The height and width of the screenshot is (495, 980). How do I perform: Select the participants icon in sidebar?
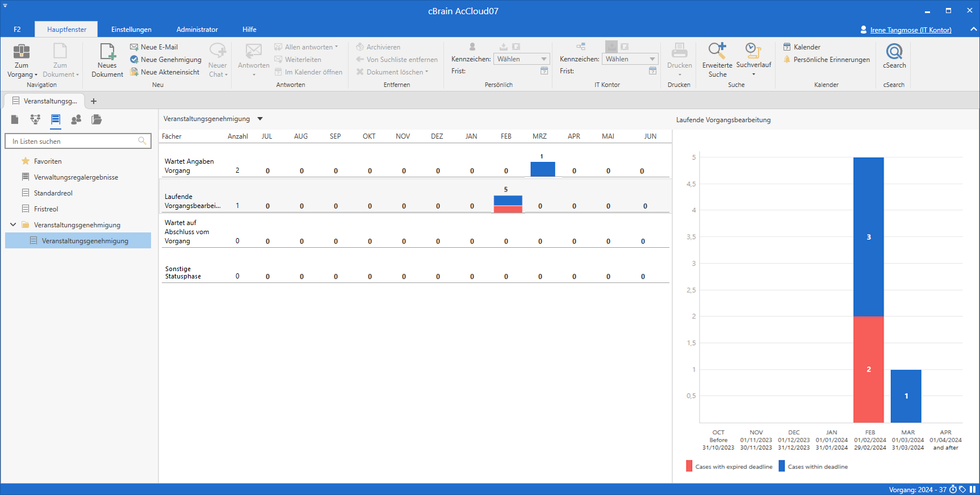click(76, 119)
